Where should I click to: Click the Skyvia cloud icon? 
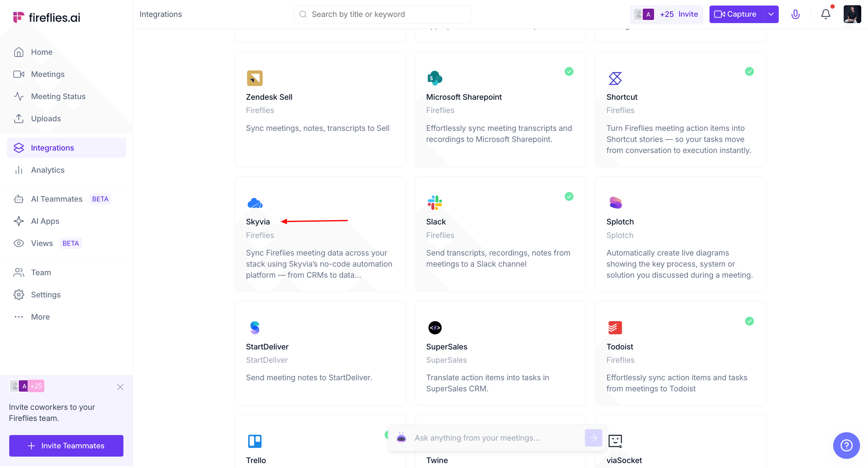click(255, 203)
